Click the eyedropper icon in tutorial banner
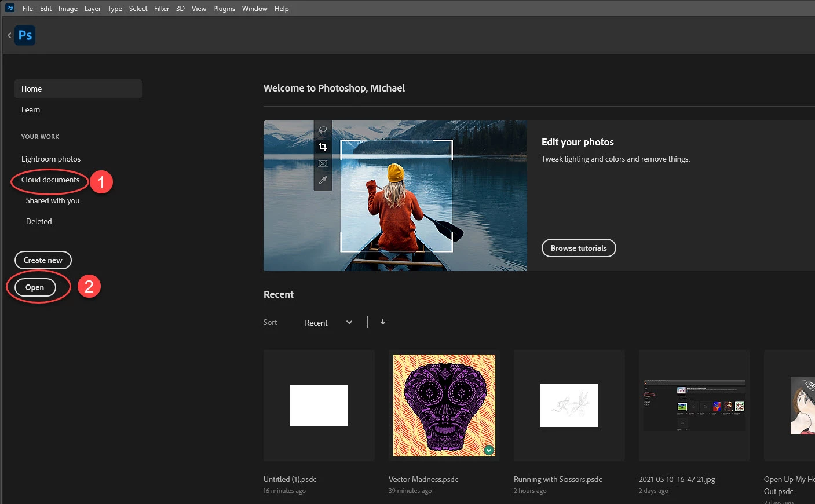 tap(323, 180)
